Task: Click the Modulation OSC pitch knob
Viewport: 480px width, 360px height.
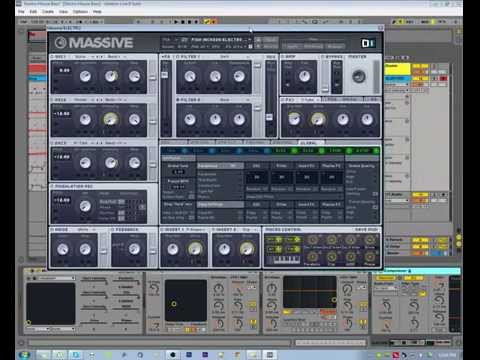Action: point(85,206)
